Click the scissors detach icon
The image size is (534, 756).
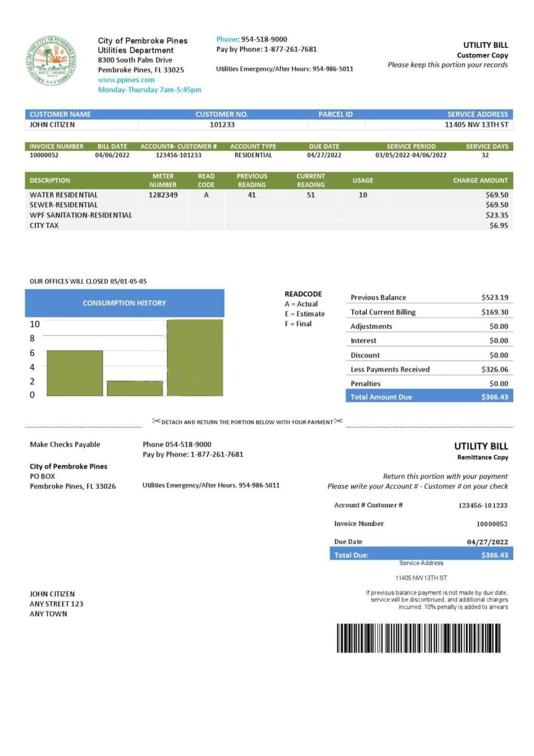point(157,421)
